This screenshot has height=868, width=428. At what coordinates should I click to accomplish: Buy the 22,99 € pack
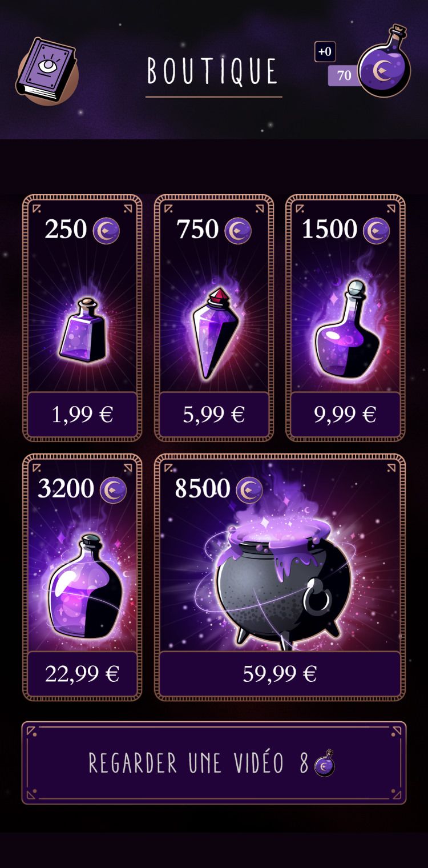coord(83,674)
